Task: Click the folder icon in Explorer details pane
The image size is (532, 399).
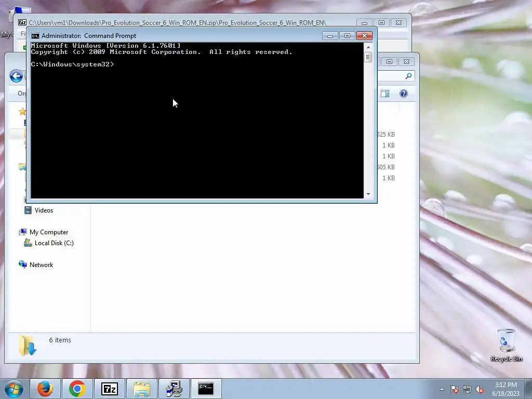Action: click(x=28, y=345)
